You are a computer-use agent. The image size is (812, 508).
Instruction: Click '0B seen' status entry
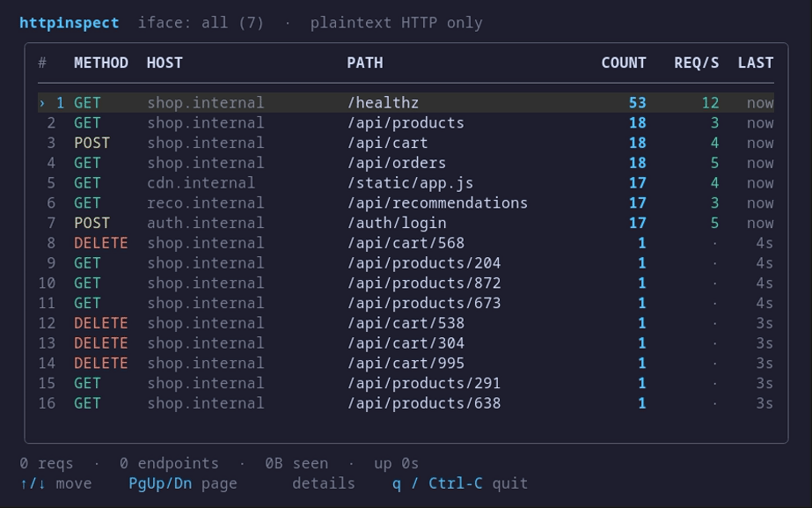[296, 463]
